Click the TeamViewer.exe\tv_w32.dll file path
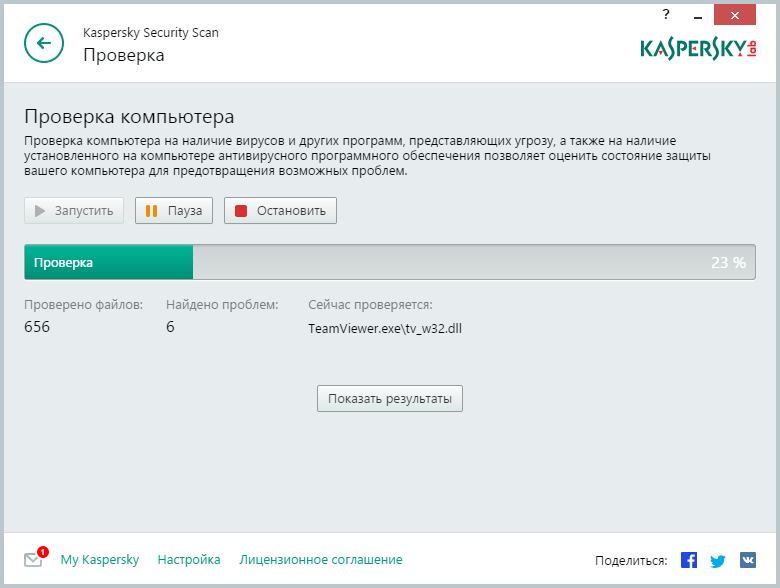 click(x=385, y=328)
